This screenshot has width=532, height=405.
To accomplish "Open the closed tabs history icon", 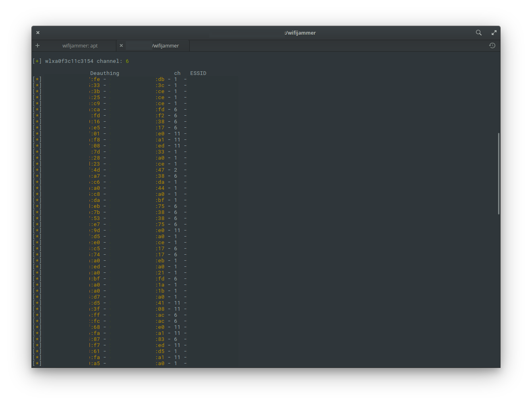I will click(x=492, y=46).
